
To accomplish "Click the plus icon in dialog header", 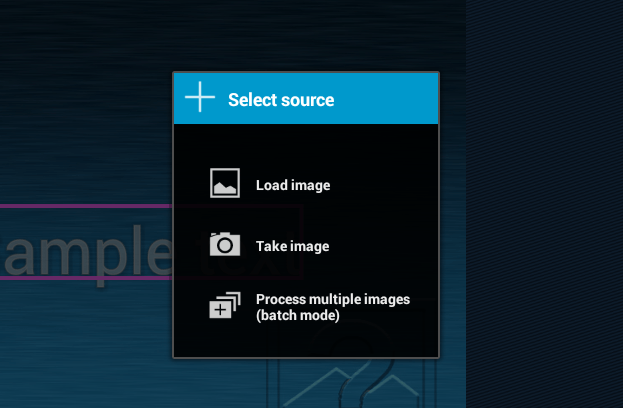I will pos(200,97).
